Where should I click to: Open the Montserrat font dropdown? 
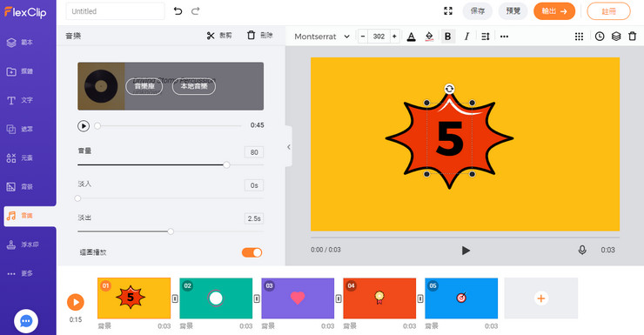click(322, 37)
